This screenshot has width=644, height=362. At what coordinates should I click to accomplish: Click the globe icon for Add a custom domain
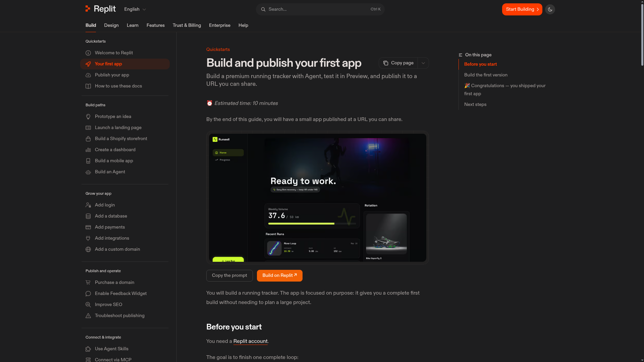click(x=88, y=249)
